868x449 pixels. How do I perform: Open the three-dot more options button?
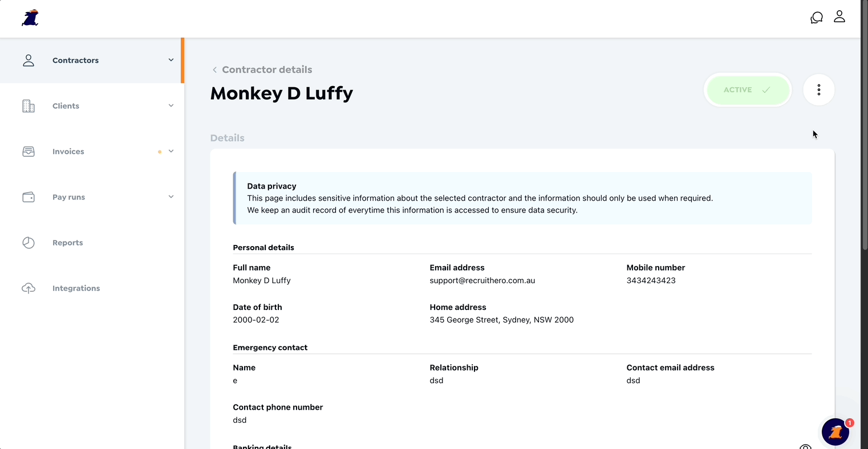pos(819,90)
